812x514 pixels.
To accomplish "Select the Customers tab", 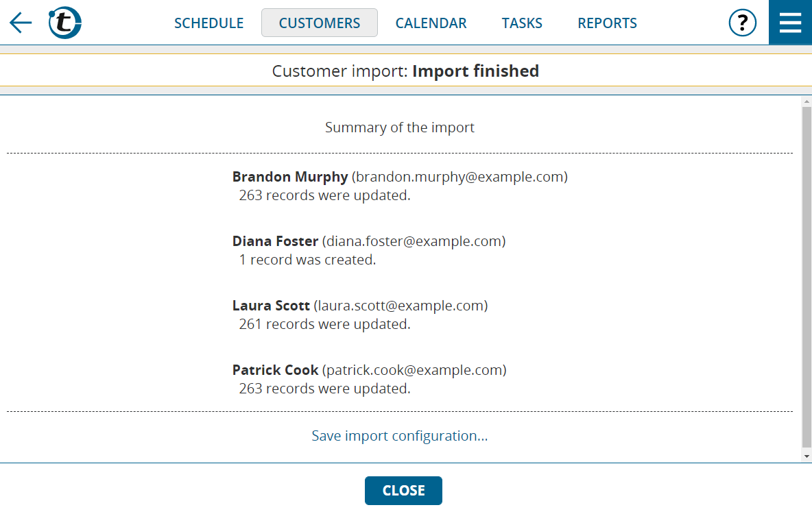I will 320,23.
